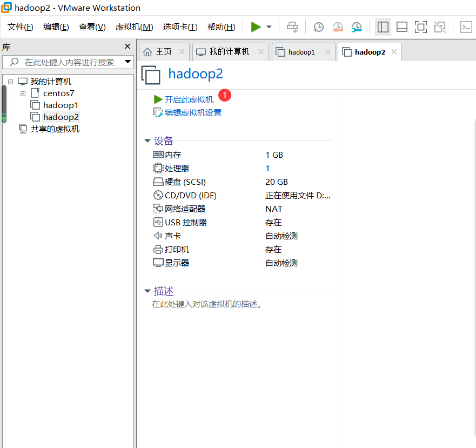
Task: Toggle the library sidebar view icon
Action: 383,27
